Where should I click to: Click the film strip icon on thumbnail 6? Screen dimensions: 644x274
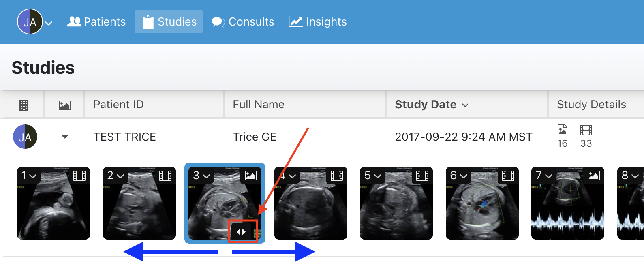click(508, 176)
